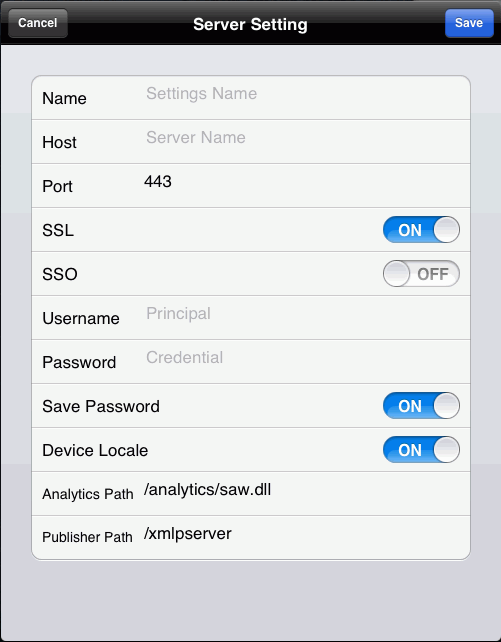Toggle the Device Locale switch
Viewport: 501px width, 642px height.
[421, 450]
